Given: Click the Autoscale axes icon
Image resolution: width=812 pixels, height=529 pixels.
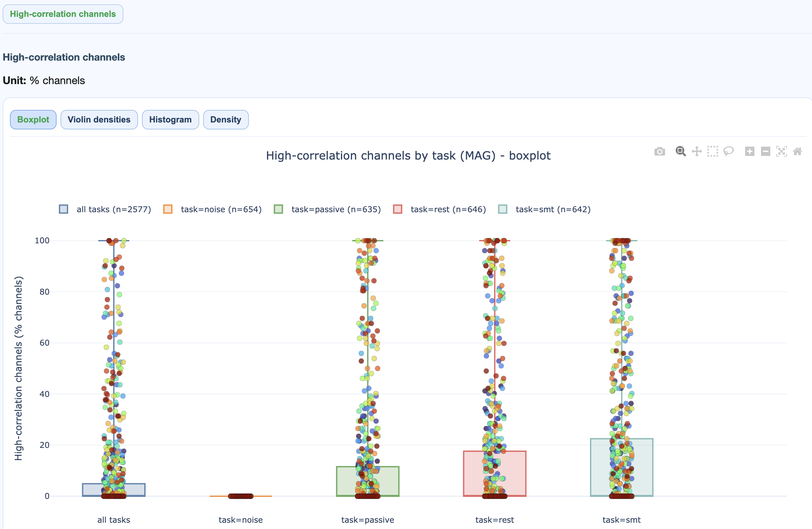Looking at the screenshot, I should 781,151.
